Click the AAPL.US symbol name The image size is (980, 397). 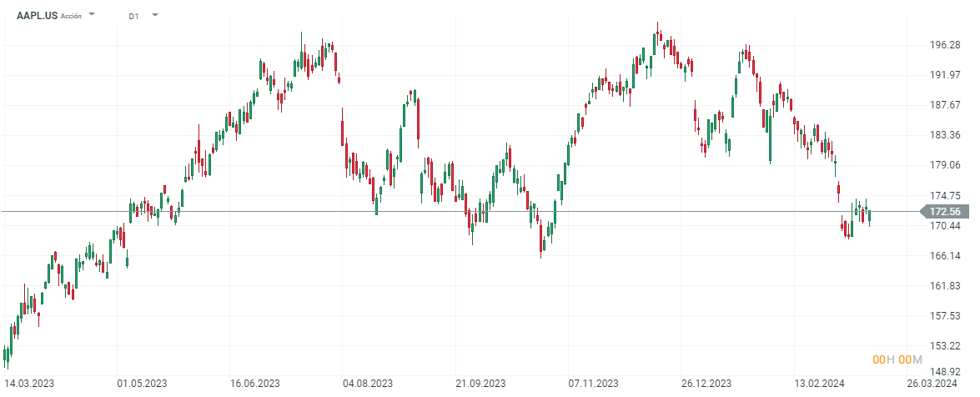pos(37,16)
